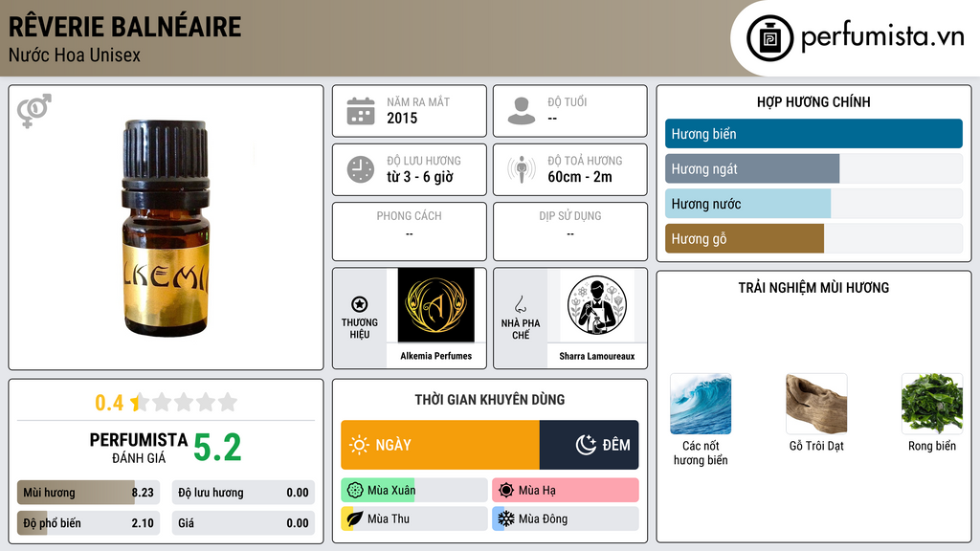Click the user rating 0.4 value
The image size is (980, 551).
point(109,403)
